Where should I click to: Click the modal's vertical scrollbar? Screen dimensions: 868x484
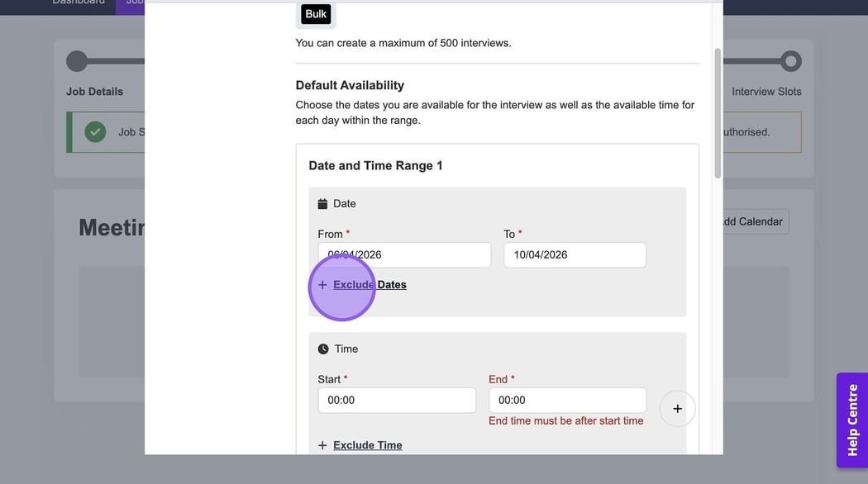718,116
